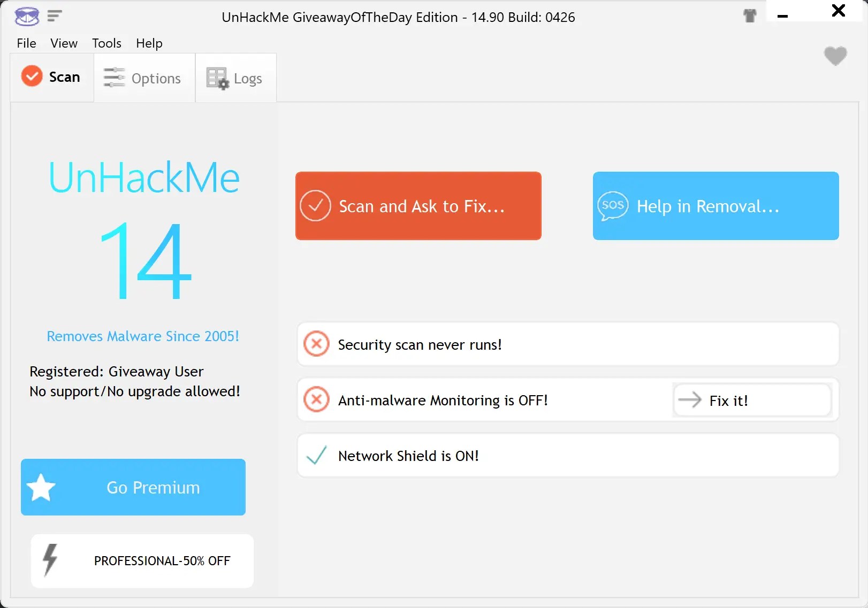Click the red X beside Security scan never runs

(316, 344)
